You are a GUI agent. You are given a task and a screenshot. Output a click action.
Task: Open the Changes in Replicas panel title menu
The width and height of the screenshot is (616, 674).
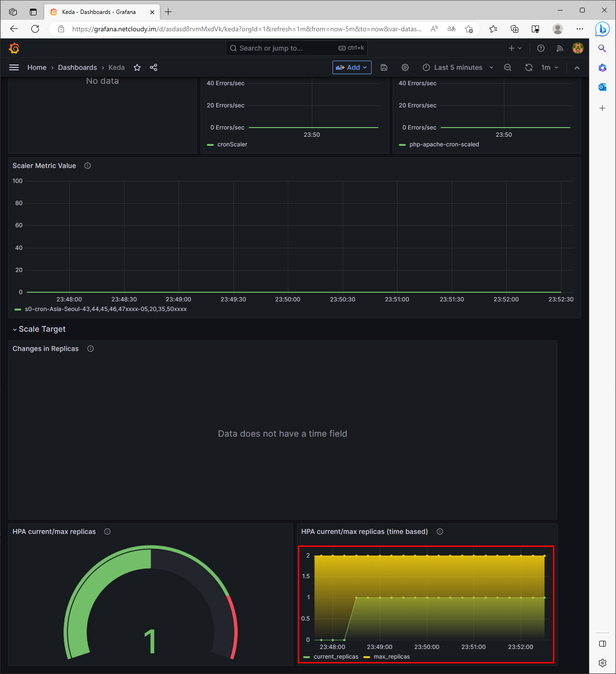coord(46,349)
